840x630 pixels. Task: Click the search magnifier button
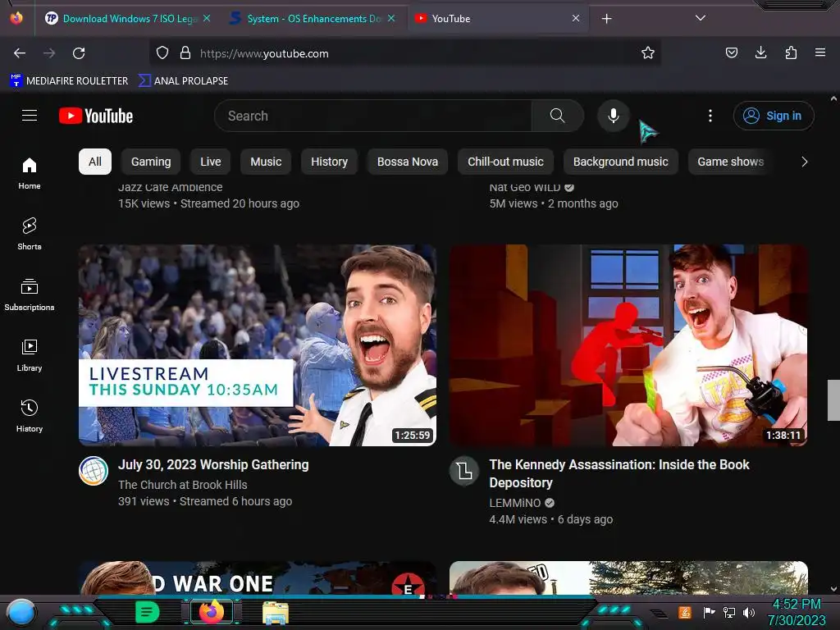pos(557,116)
